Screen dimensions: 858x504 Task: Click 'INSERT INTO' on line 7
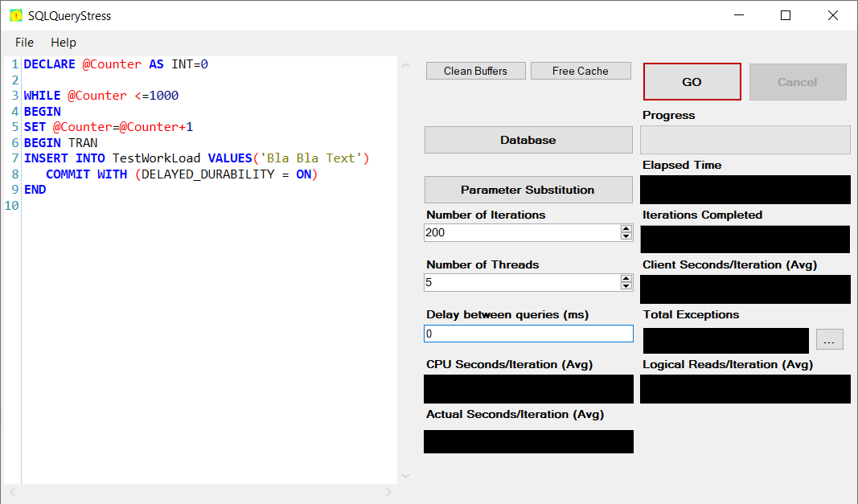pyautogui.click(x=64, y=158)
